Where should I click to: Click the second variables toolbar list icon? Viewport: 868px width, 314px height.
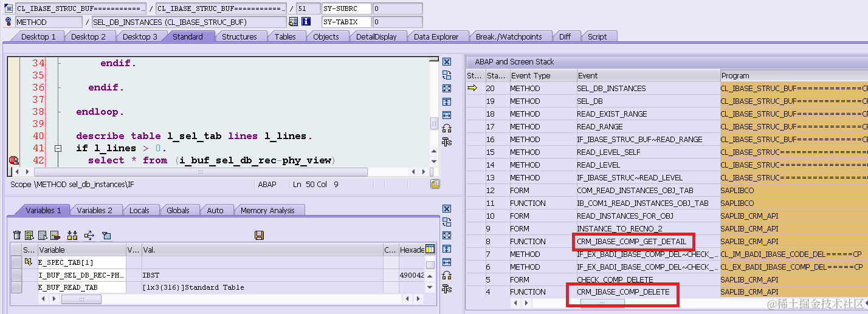tap(30, 235)
